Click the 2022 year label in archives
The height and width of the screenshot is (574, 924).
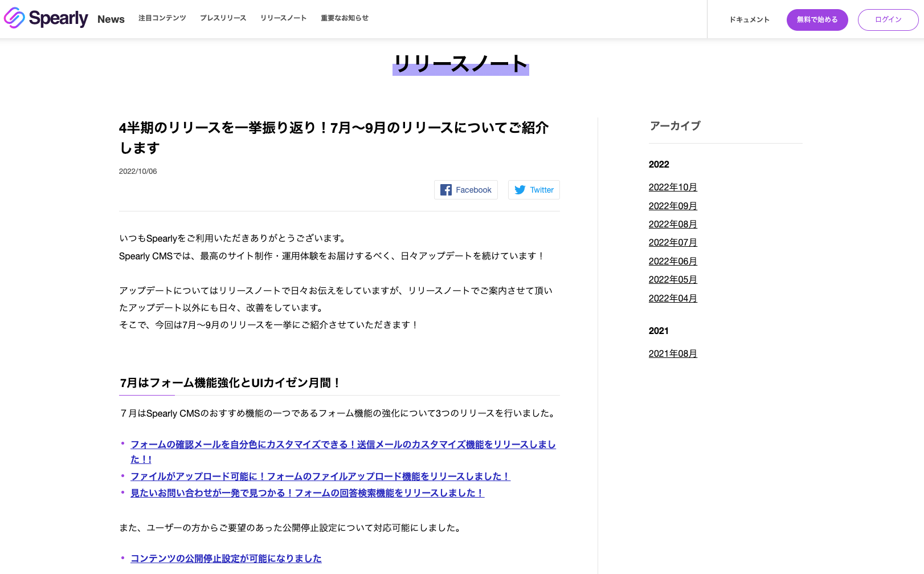(x=659, y=165)
